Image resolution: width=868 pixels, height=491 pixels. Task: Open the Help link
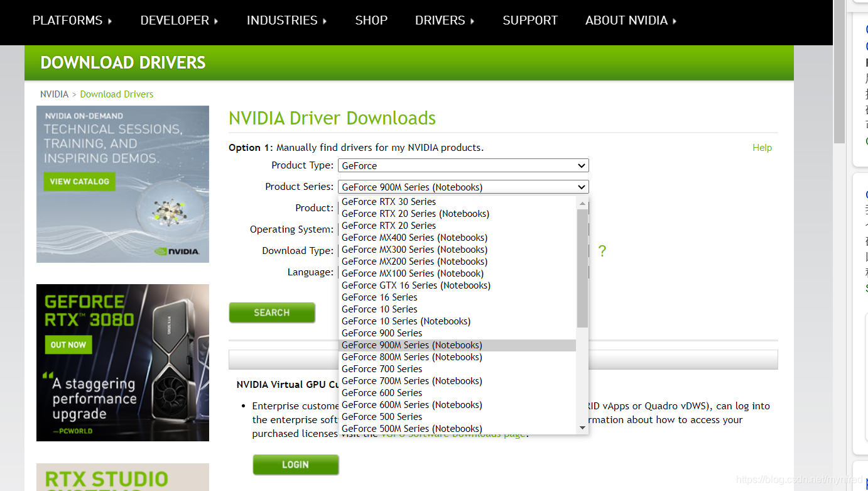[762, 148]
